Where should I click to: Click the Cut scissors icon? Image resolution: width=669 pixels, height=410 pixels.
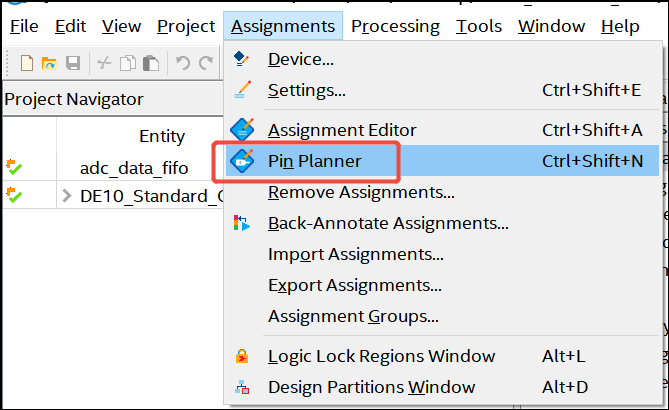pyautogui.click(x=104, y=63)
